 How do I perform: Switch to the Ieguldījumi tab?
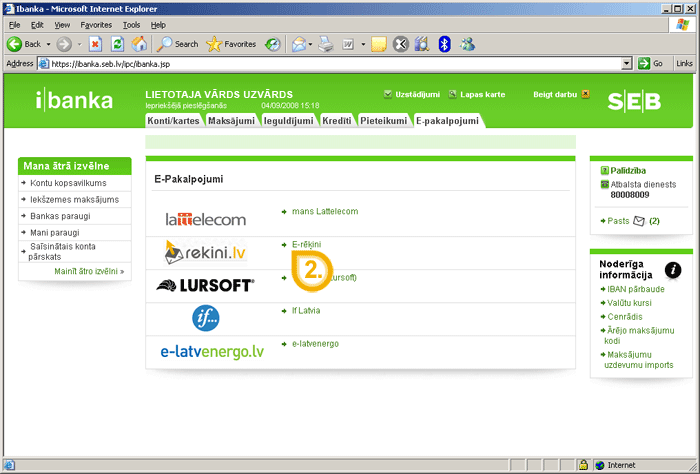[x=288, y=121]
